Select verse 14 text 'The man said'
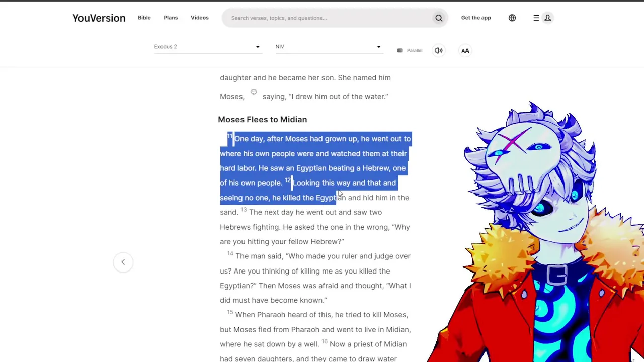Viewport: 644px width, 362px height. pos(259,256)
